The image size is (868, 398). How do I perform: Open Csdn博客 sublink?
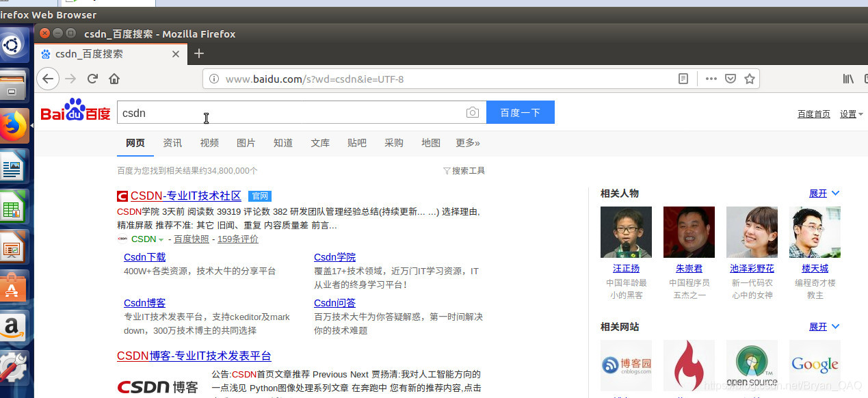tap(144, 303)
